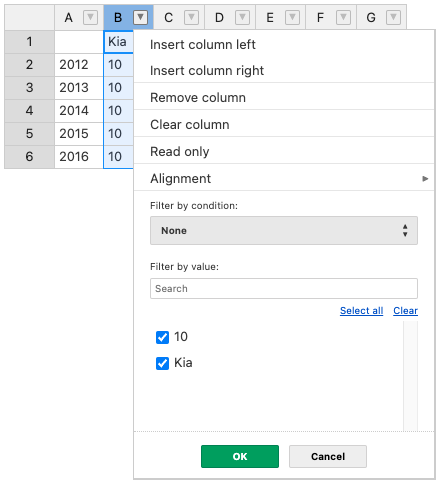445x489 pixels.
Task: Select cell containing 2015
Action: pyautogui.click(x=79, y=134)
